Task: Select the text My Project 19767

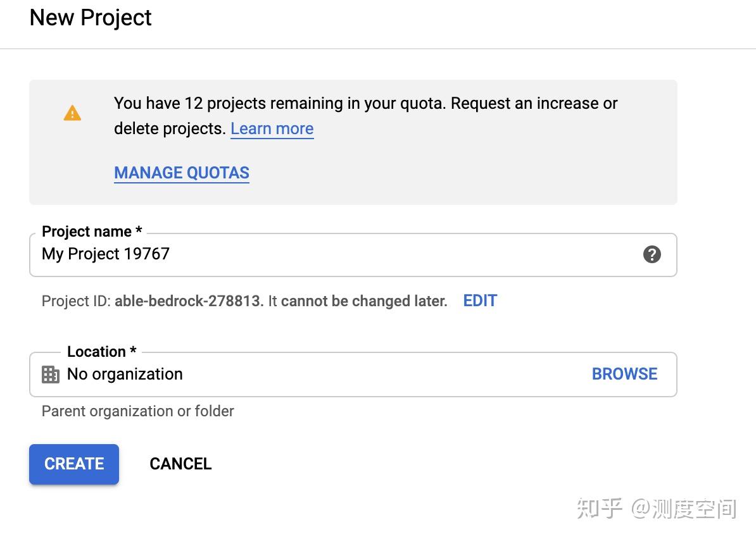Action: click(105, 254)
